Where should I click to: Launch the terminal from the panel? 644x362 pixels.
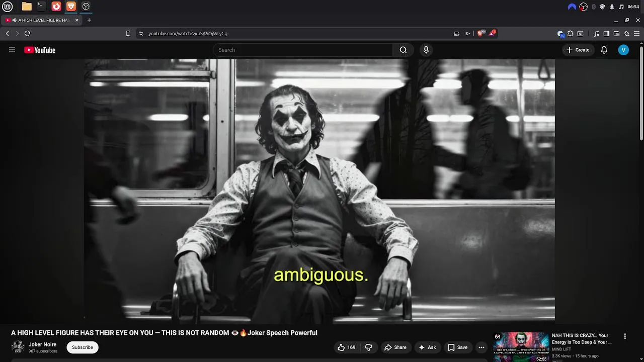[x=41, y=7]
